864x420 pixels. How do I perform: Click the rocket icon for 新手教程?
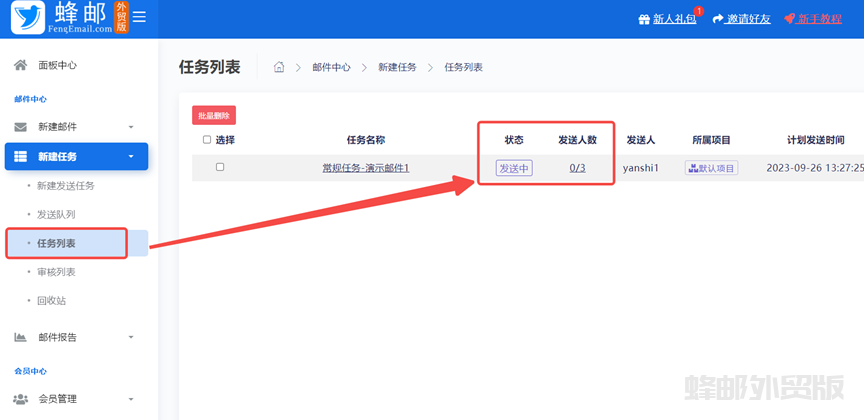coord(789,19)
